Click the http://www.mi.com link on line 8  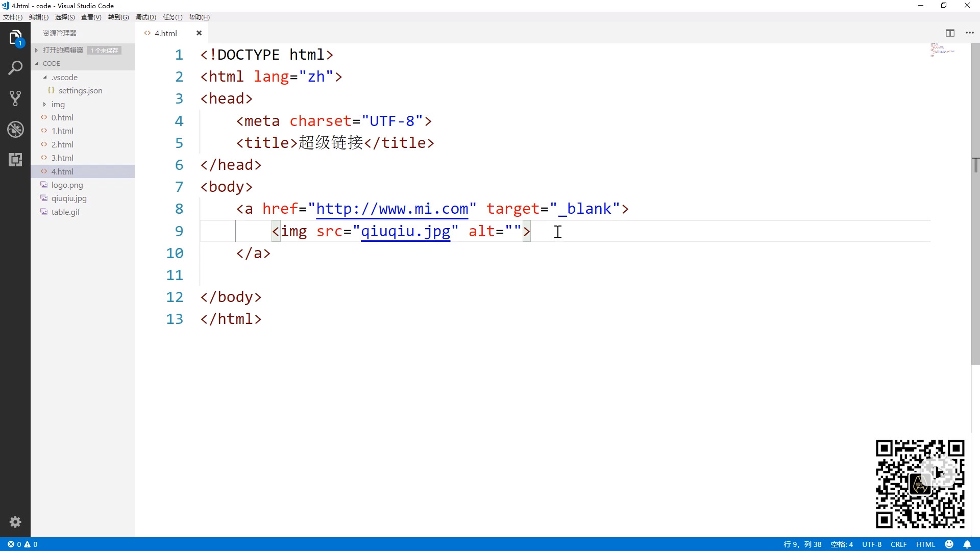(393, 209)
